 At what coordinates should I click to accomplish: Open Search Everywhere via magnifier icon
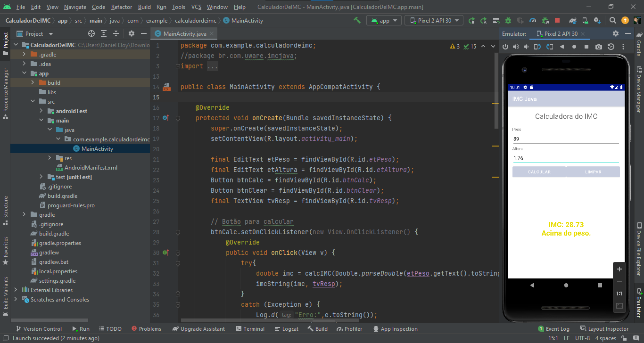[x=612, y=20]
